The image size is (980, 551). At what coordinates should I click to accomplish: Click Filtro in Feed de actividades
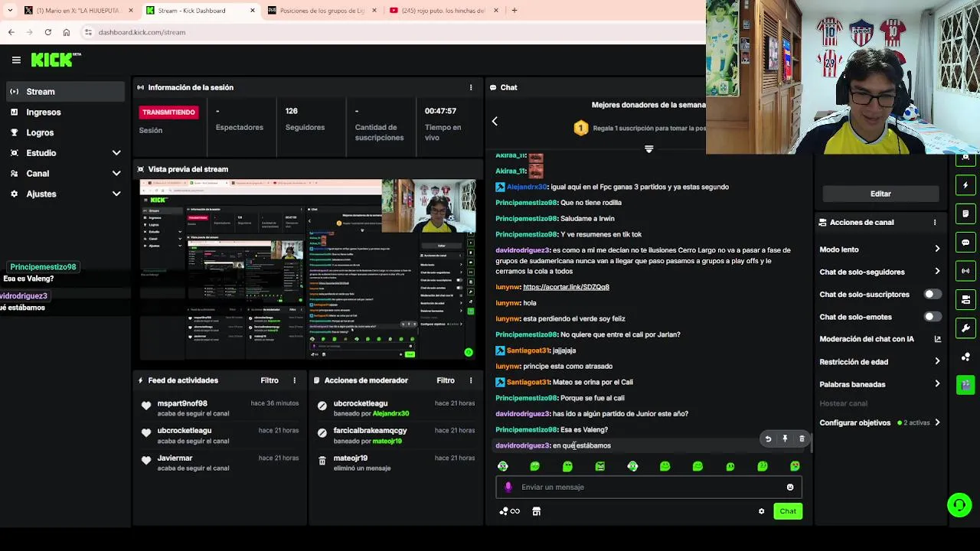click(269, 380)
